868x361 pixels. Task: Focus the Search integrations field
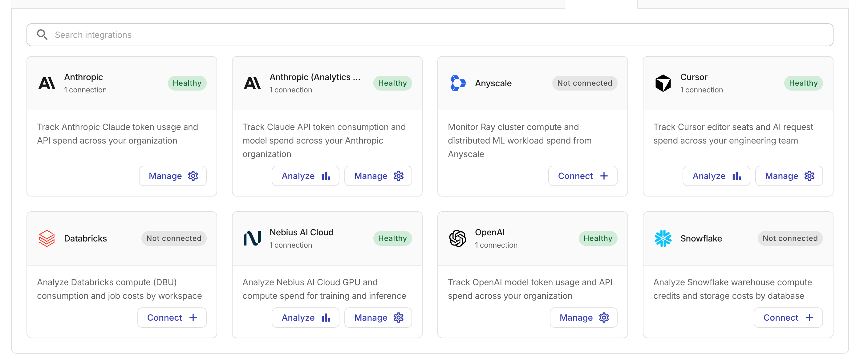click(430, 35)
